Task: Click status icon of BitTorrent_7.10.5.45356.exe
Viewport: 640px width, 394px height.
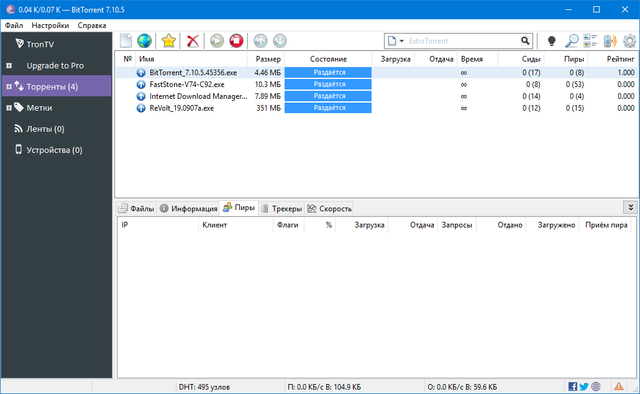Action: 141,73
